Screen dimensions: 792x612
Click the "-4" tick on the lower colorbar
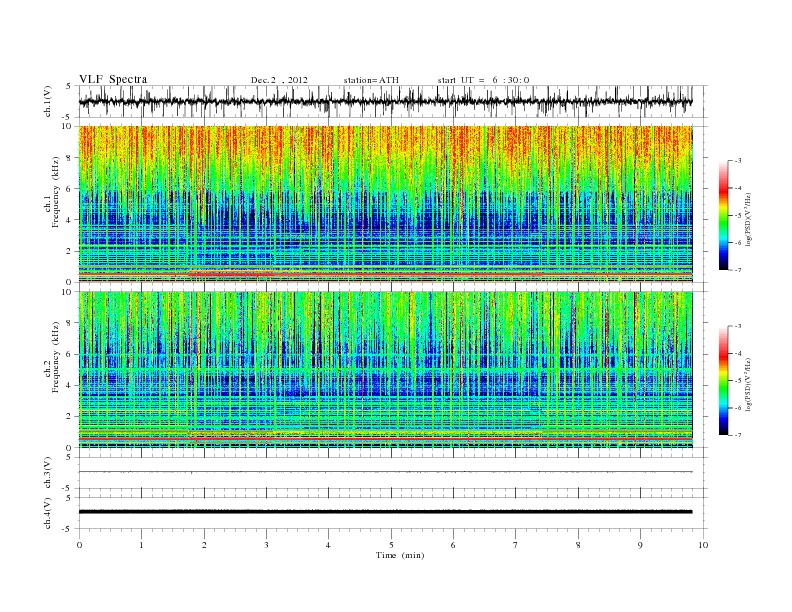737,353
